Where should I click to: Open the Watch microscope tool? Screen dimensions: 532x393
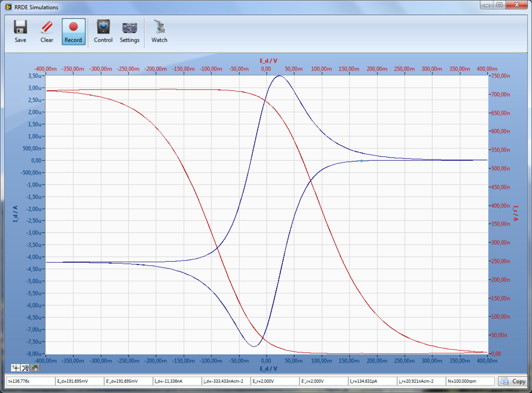(x=160, y=32)
